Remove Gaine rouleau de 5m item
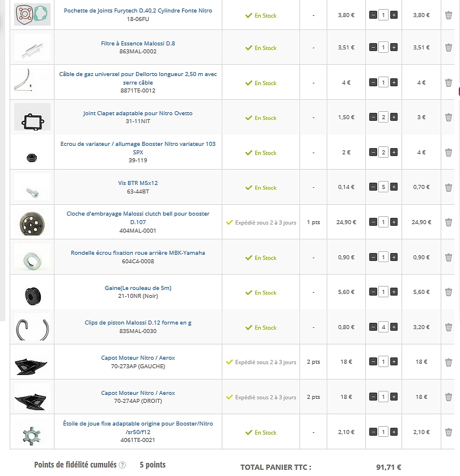This screenshot has height=476, width=460. 449,292
